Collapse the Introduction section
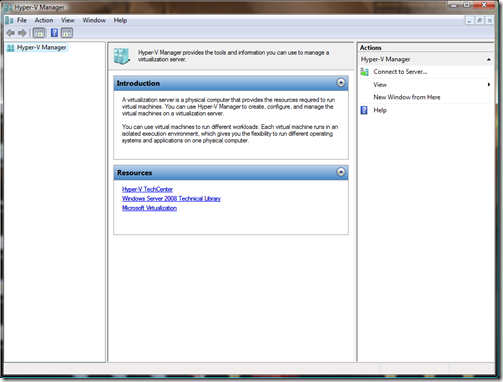This screenshot has width=503, height=382. point(341,83)
